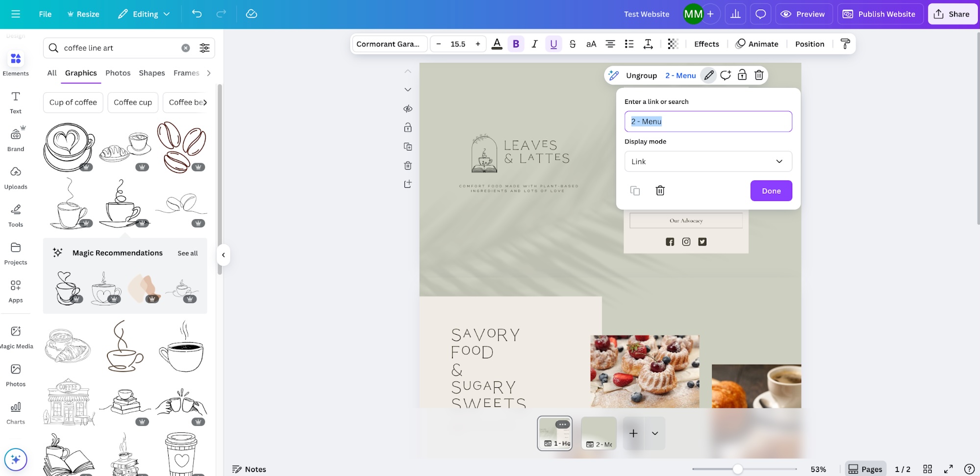Adjust the zoom level slider
Screen dimensions: 980x476
(738, 469)
